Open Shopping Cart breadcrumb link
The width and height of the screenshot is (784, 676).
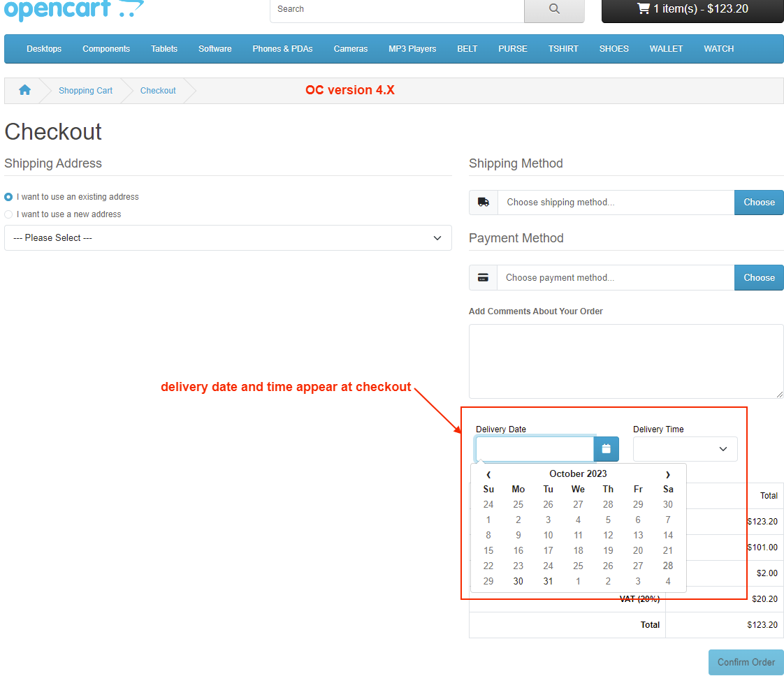click(85, 91)
